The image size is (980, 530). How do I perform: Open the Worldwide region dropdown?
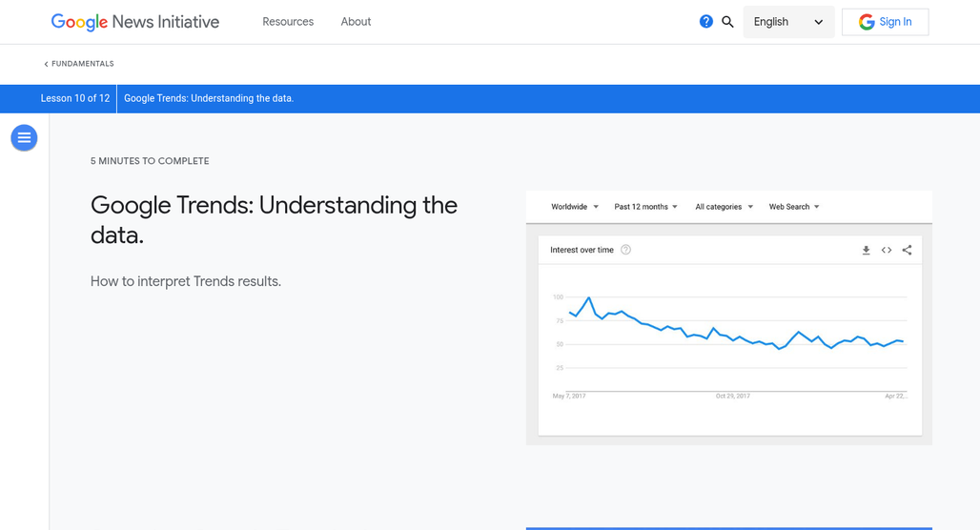pos(575,207)
